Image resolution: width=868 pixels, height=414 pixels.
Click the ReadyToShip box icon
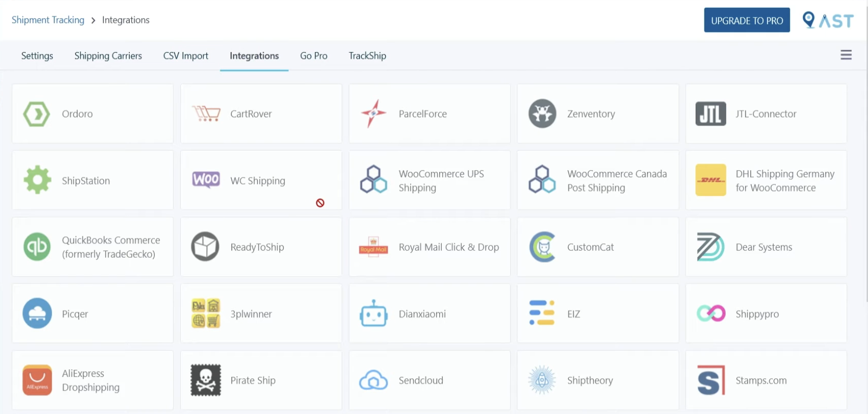pos(205,247)
